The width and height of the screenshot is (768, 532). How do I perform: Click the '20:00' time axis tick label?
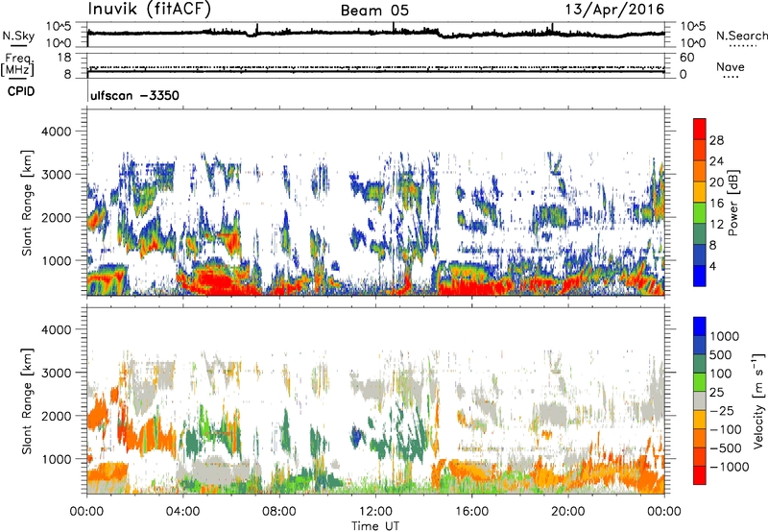click(x=567, y=512)
